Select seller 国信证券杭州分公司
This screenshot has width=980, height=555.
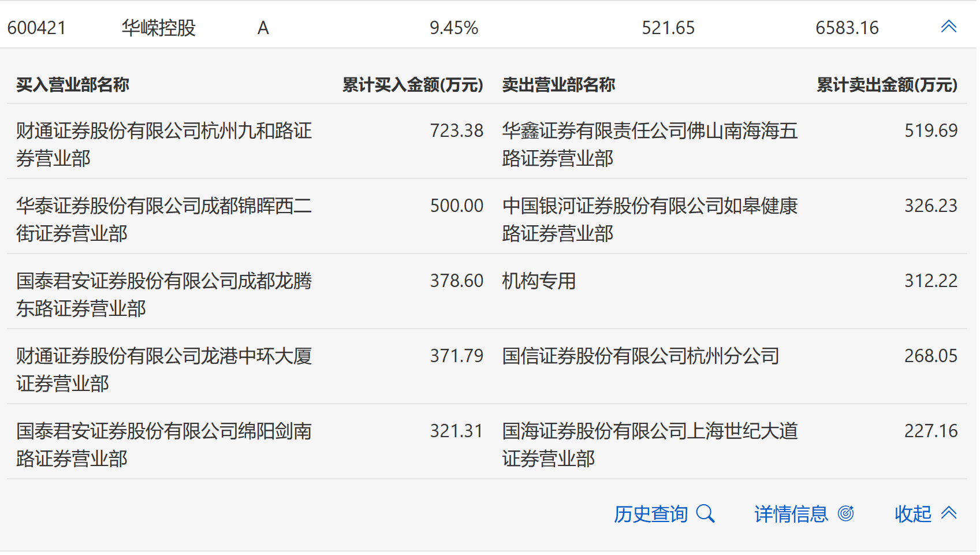coord(640,356)
